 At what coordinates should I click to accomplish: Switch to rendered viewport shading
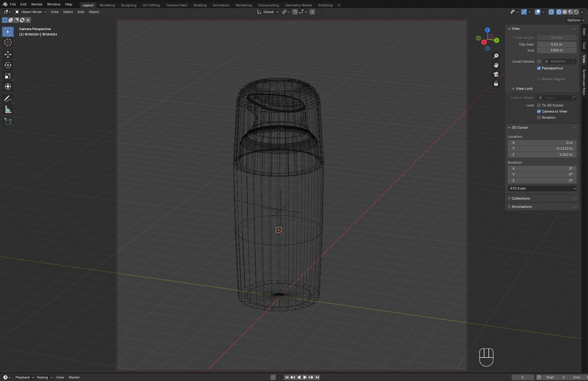pos(576,12)
